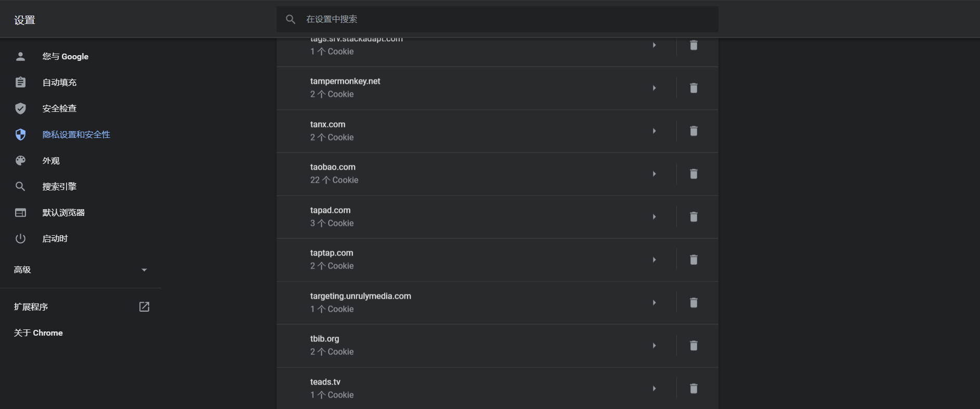Screen dimensions: 980x409
Task: Delete cookies for tbib.org
Action: coord(694,346)
